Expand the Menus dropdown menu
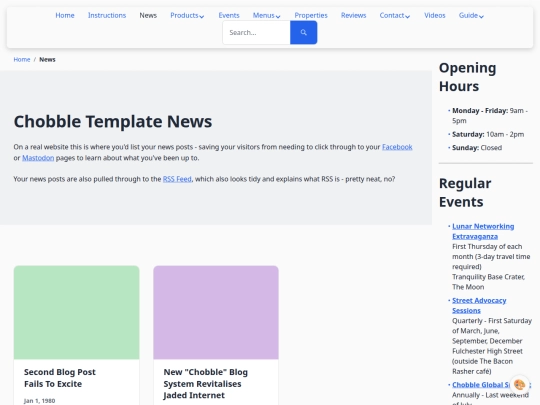The width and height of the screenshot is (540, 405). (x=267, y=15)
